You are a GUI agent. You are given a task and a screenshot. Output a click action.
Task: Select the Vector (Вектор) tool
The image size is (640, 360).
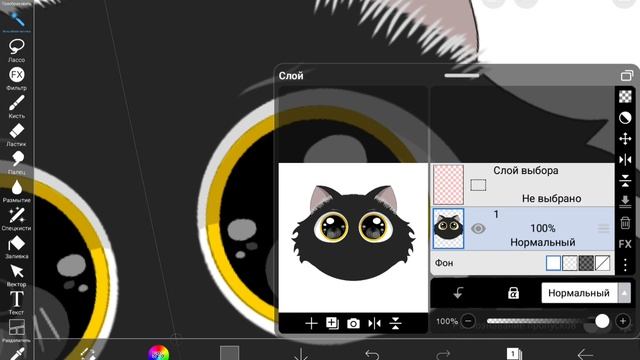point(16,275)
